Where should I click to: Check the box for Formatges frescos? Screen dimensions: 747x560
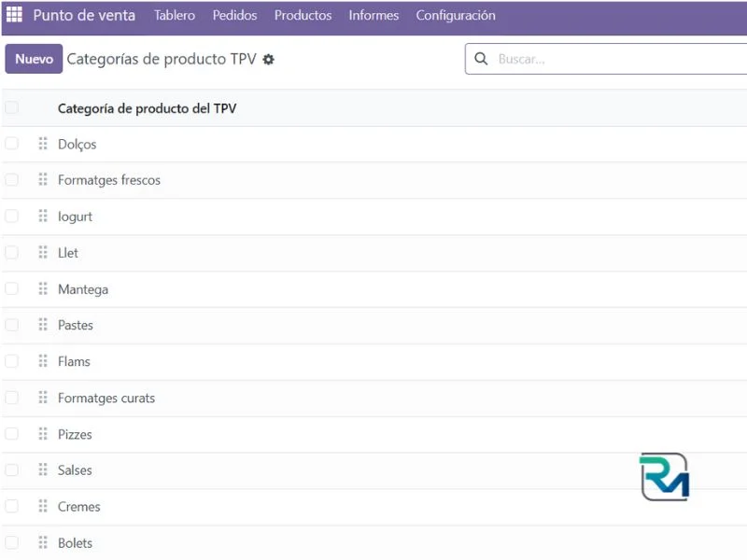coord(11,180)
